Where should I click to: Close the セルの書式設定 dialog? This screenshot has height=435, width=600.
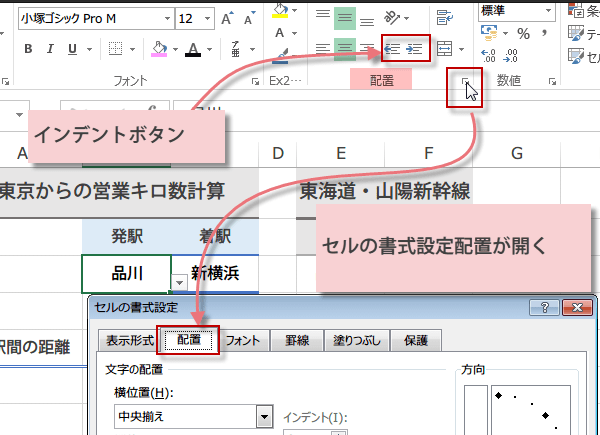pyautogui.click(x=577, y=307)
